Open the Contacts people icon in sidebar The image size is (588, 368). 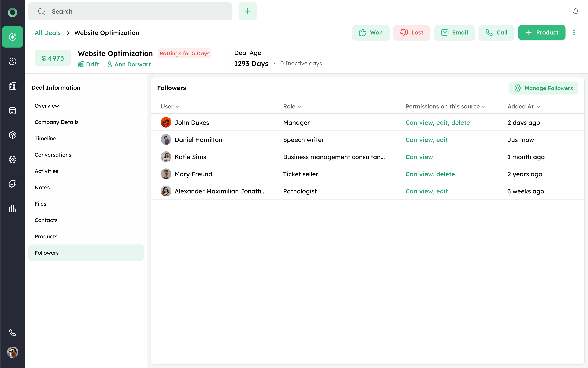(12, 61)
